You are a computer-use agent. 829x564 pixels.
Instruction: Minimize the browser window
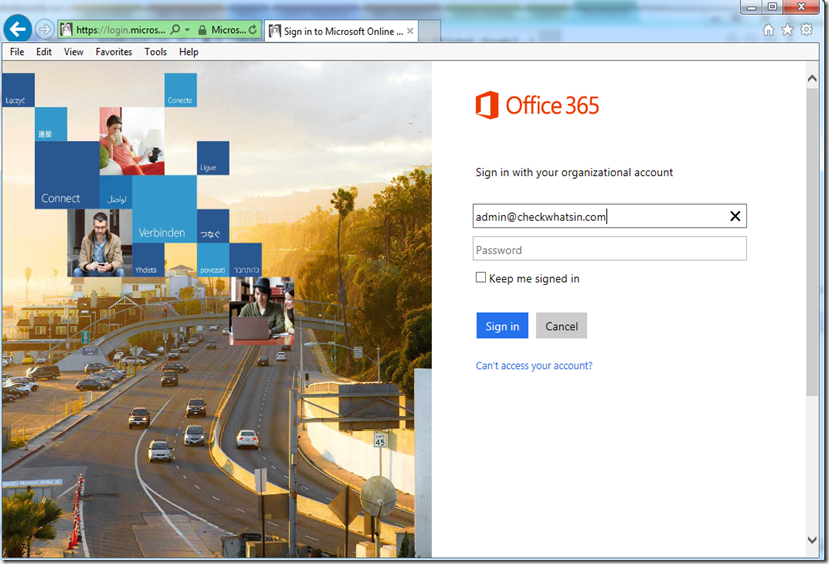(751, 7)
